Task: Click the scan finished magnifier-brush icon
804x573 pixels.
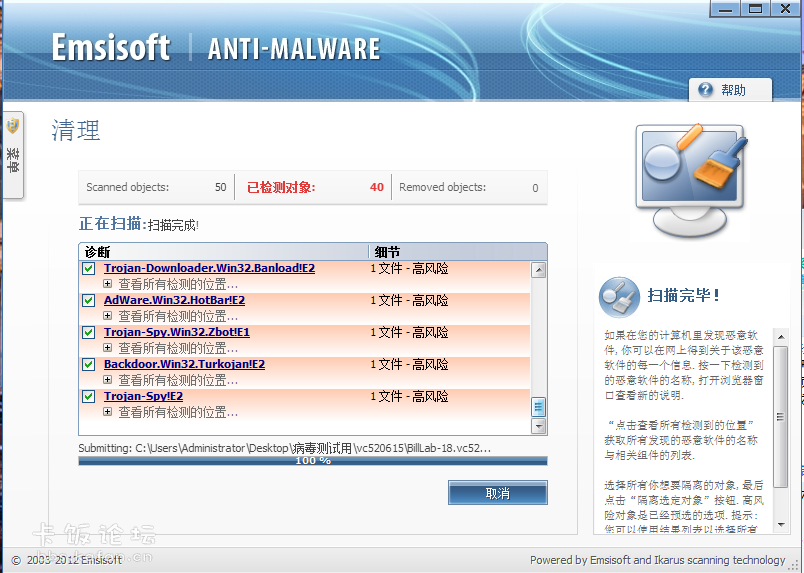Action: coord(619,297)
